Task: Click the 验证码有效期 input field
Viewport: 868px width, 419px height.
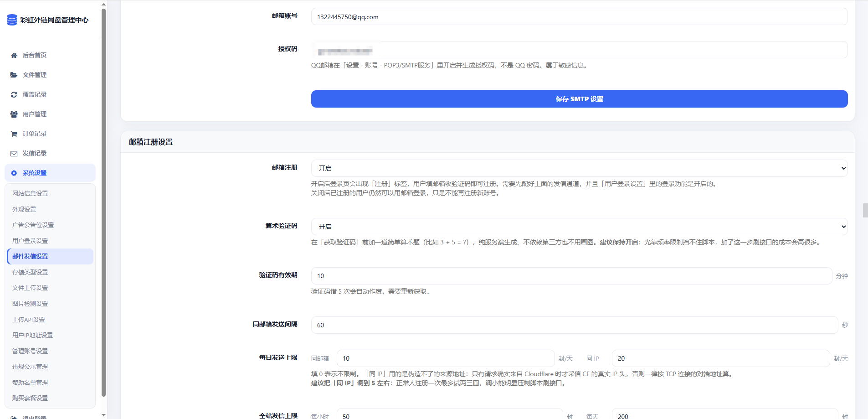Action: [571, 276]
